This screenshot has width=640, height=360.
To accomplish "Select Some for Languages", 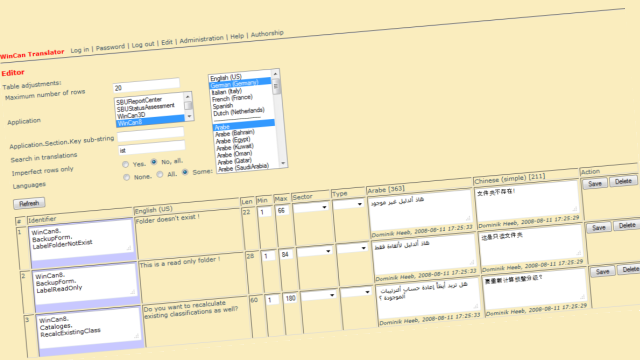I will [185, 172].
